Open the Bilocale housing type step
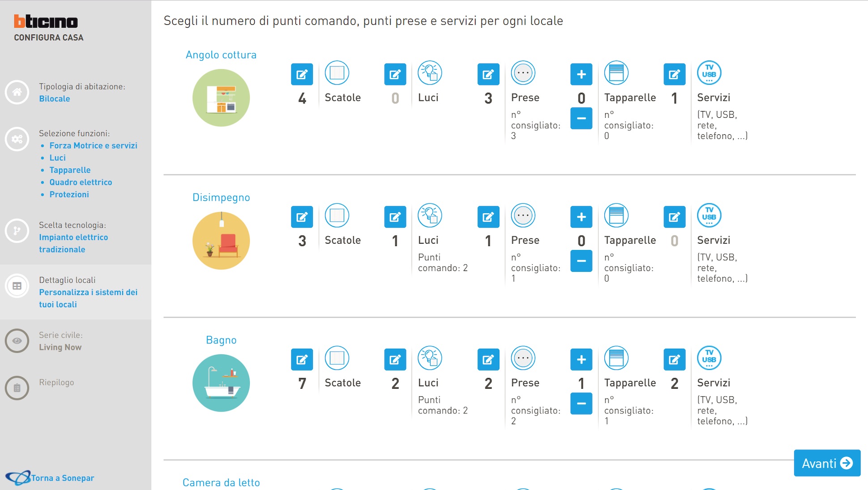 coord(54,99)
